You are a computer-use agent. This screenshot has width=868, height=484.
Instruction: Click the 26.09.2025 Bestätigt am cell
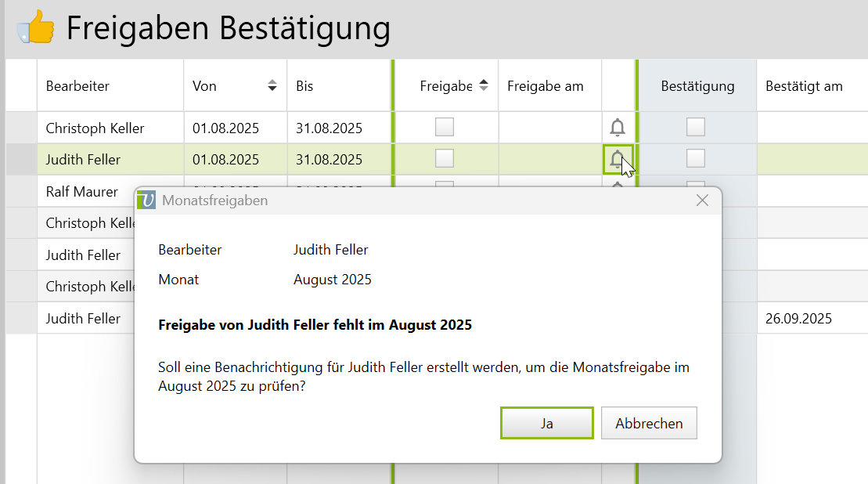click(798, 319)
